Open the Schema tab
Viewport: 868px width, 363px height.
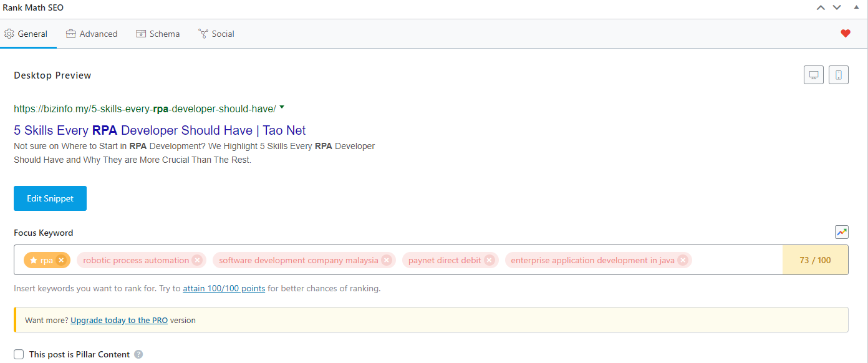pos(158,34)
